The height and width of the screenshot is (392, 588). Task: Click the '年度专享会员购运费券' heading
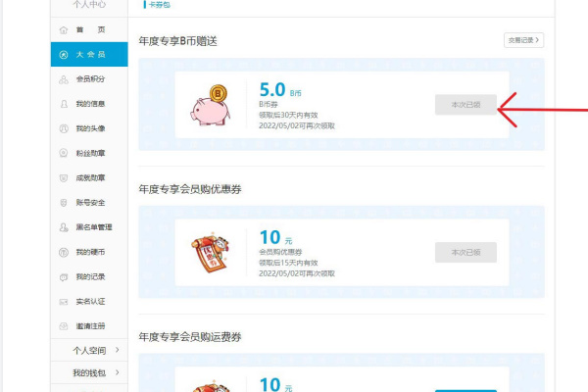pos(190,337)
